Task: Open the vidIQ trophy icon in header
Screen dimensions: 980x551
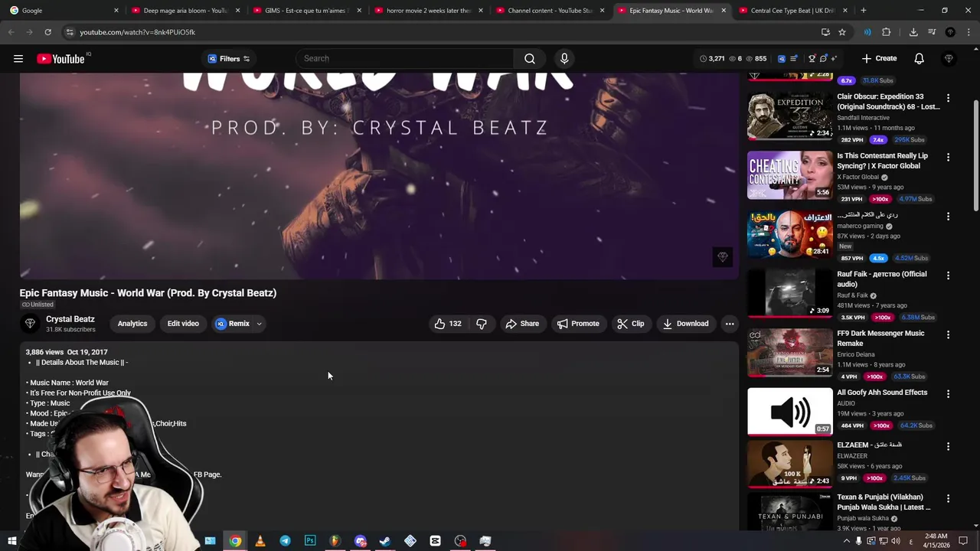Action: click(x=812, y=58)
